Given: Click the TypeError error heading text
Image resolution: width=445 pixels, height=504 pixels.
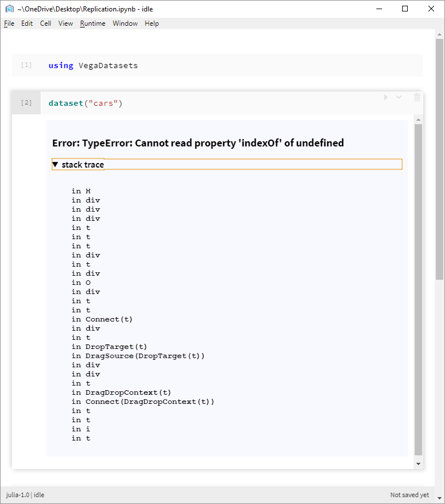Looking at the screenshot, I should (x=198, y=142).
